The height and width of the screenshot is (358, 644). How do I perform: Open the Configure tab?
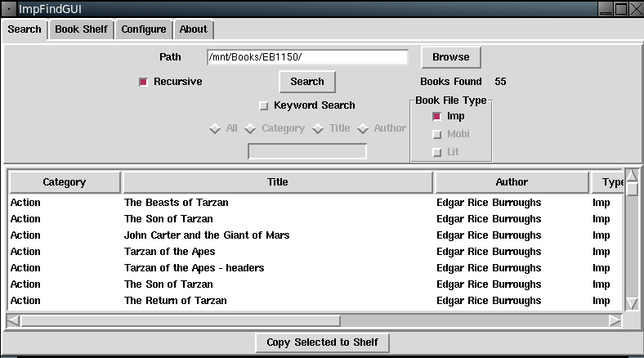click(144, 29)
